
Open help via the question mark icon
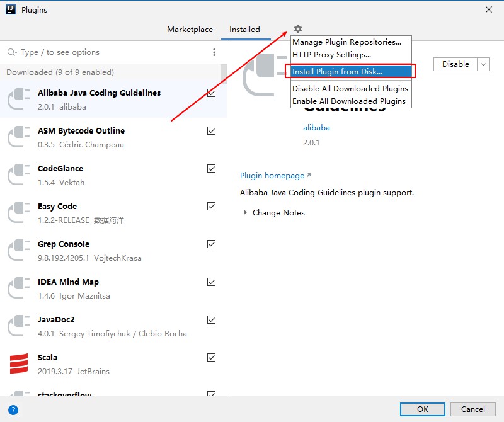click(13, 410)
